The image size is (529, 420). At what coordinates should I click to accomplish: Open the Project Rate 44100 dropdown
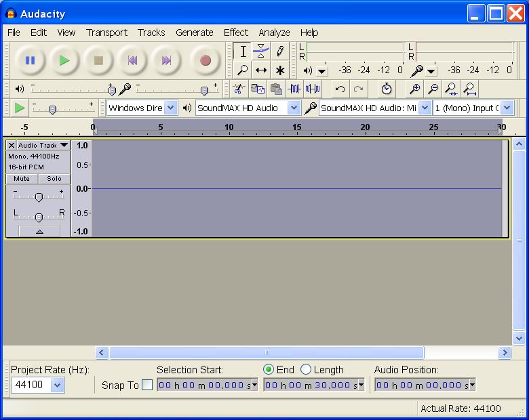coord(58,385)
